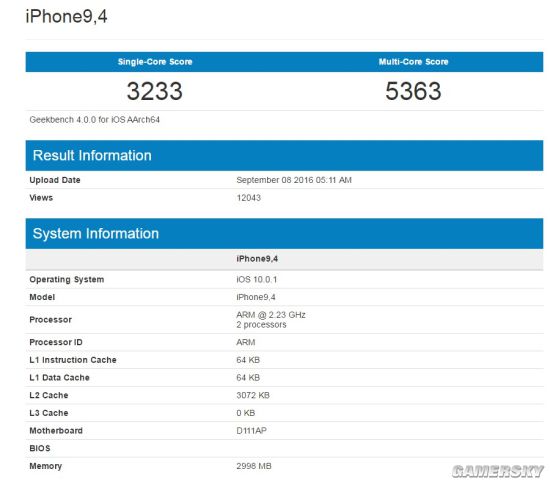Select the Memory value 2998 MB
Screen dimensions: 550x483
tap(254, 466)
